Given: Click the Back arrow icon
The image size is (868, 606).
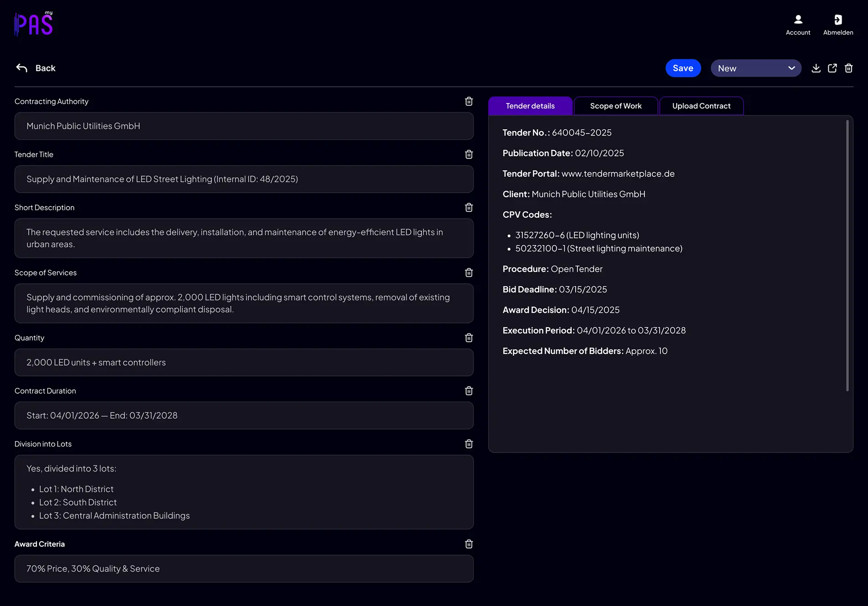Looking at the screenshot, I should click(22, 68).
